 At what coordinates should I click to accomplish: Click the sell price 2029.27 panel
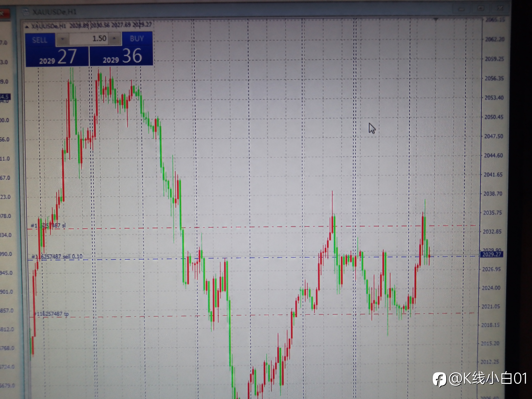click(x=57, y=57)
